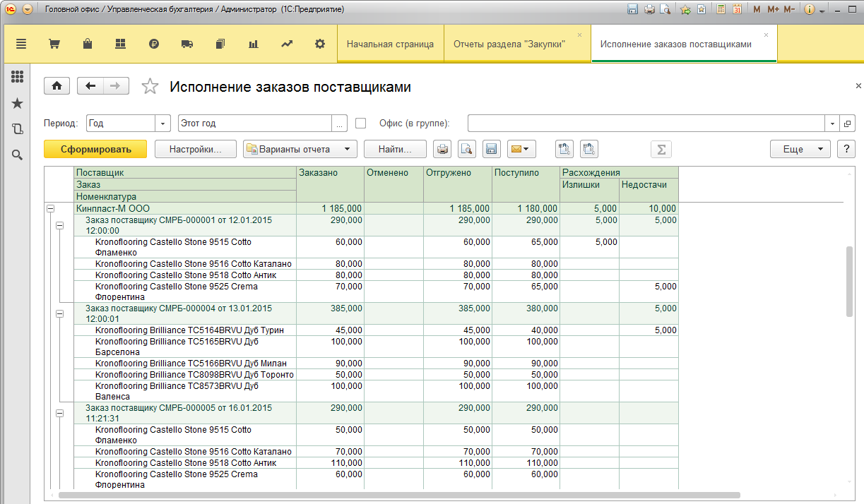
Task: Click the Излишки column header
Action: (589, 190)
